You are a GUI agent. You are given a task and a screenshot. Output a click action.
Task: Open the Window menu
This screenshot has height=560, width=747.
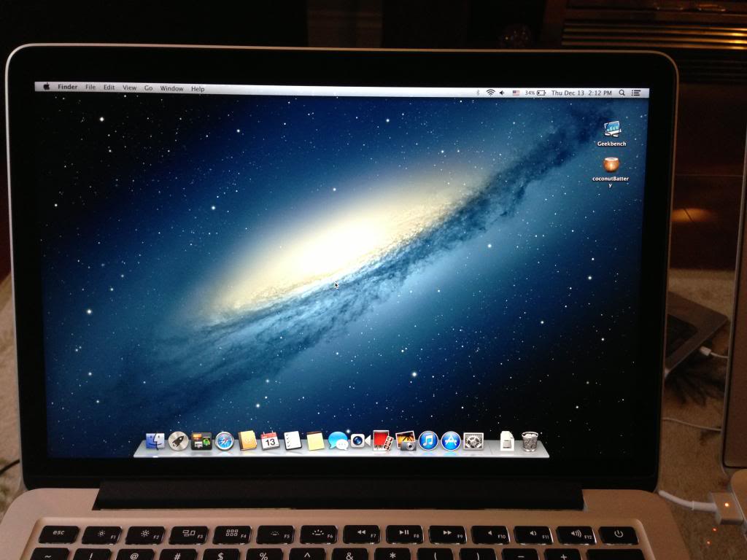(171, 88)
